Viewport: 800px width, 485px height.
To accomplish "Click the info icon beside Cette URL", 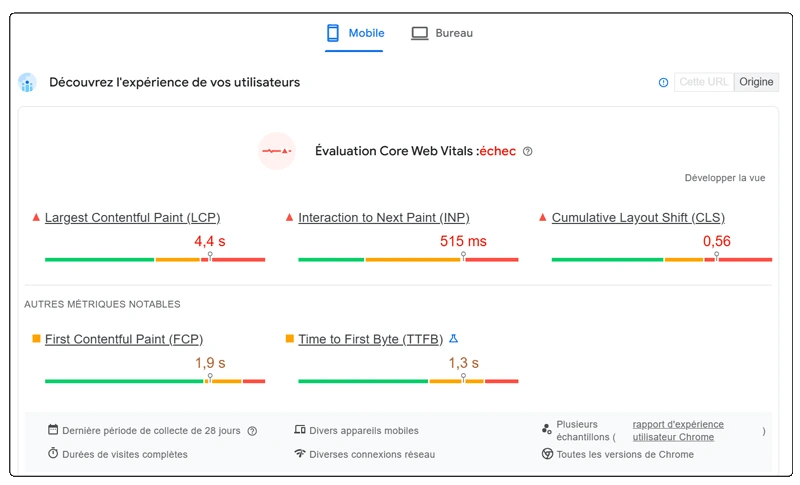I will coord(663,83).
